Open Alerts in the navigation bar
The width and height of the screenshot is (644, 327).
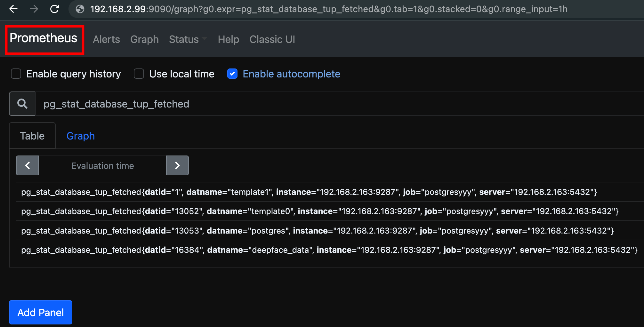click(x=106, y=39)
